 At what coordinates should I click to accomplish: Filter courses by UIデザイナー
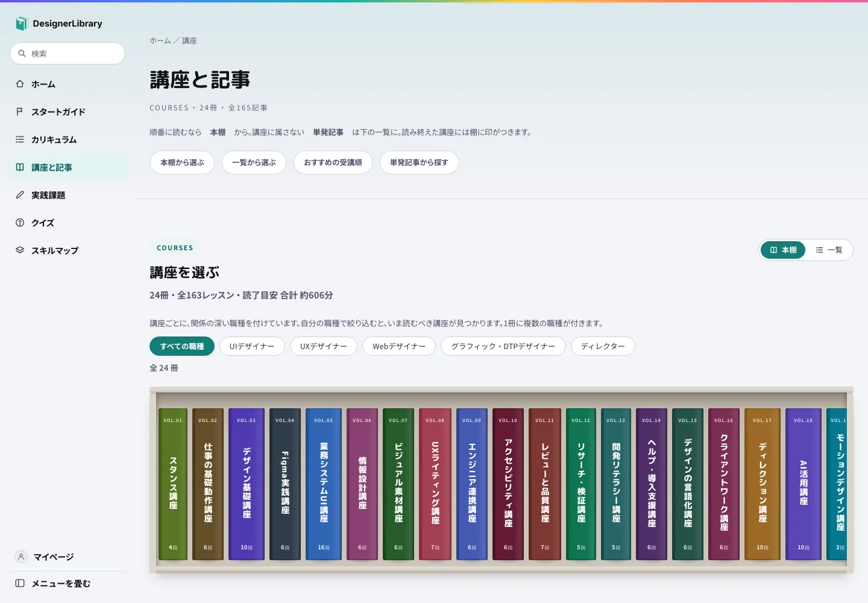pos(252,346)
